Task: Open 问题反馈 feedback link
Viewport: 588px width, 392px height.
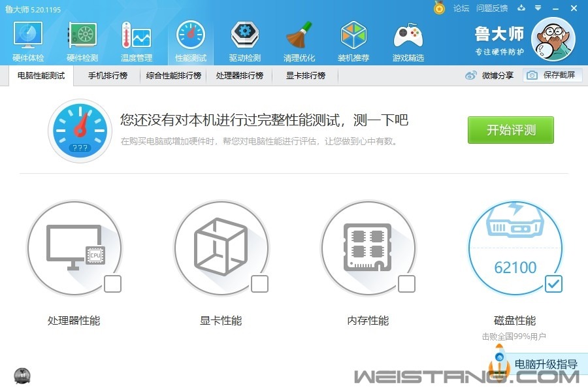Action: click(x=492, y=8)
